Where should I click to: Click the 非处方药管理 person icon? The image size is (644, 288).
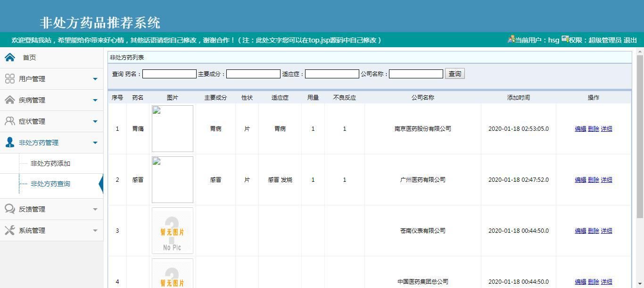coord(10,143)
